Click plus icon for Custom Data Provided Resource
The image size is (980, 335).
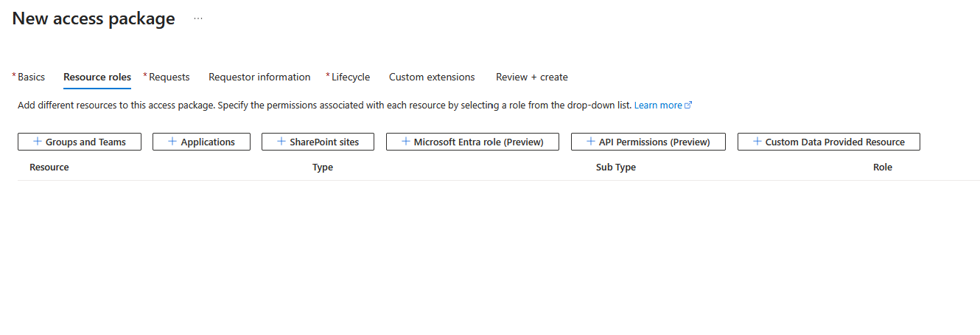click(x=757, y=142)
